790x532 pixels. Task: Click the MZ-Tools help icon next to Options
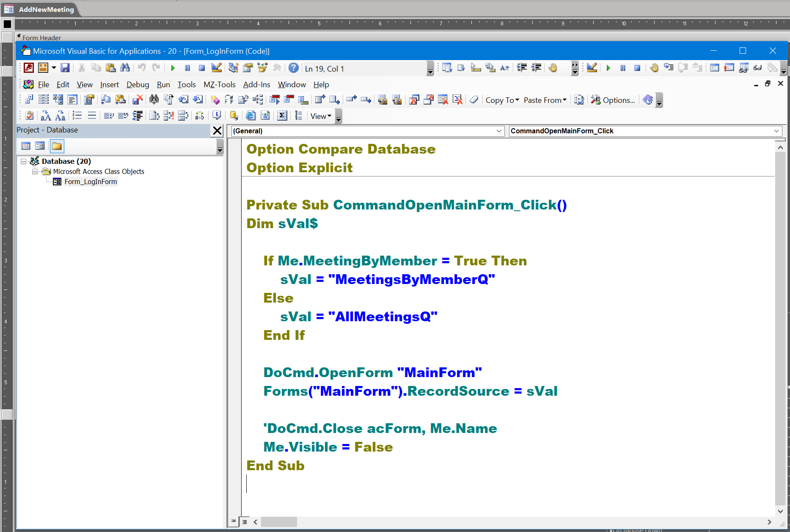pyautogui.click(x=648, y=100)
